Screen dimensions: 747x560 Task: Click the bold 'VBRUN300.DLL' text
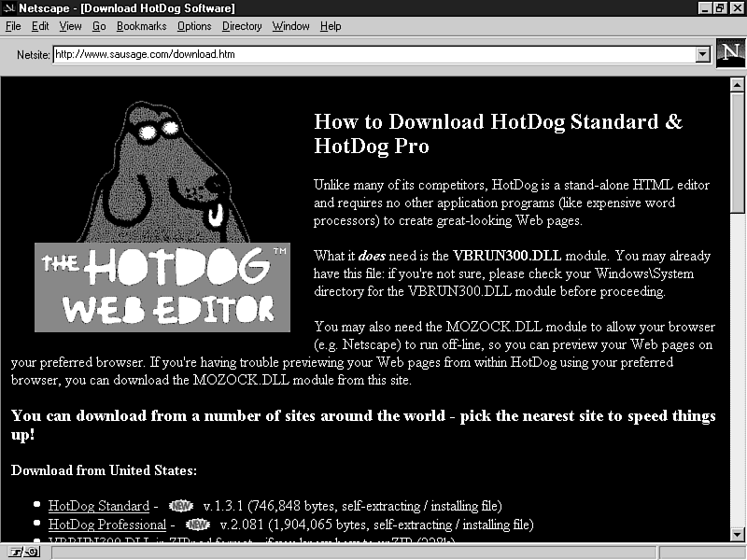pyautogui.click(x=507, y=256)
